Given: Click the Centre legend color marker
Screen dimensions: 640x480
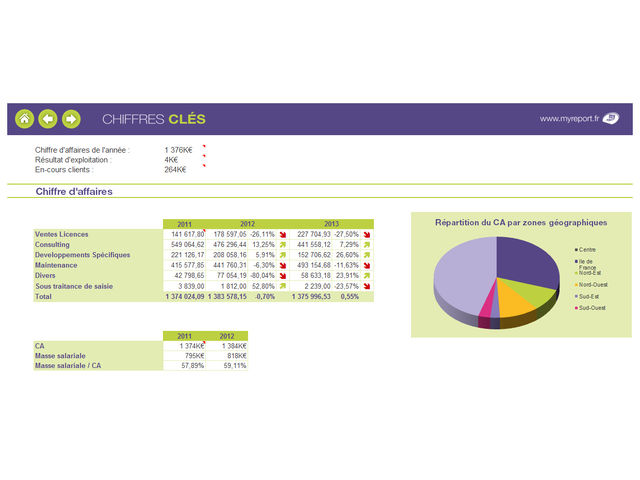Looking at the screenshot, I should pyautogui.click(x=576, y=249).
